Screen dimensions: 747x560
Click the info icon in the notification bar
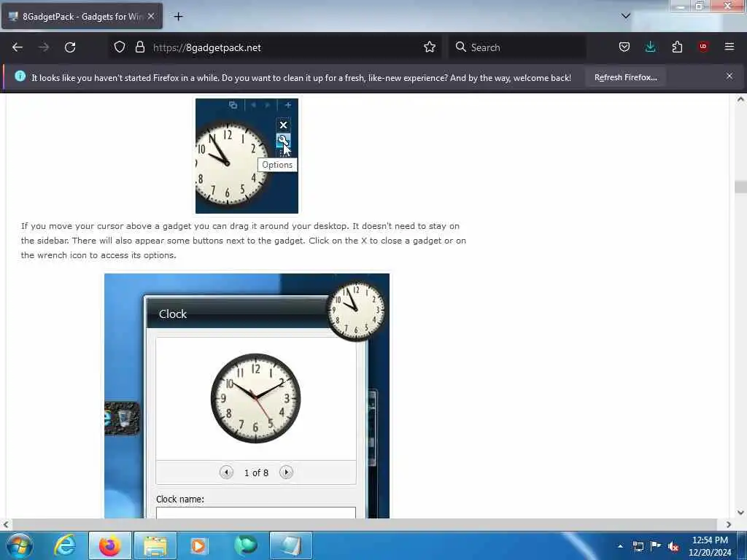pyautogui.click(x=20, y=76)
